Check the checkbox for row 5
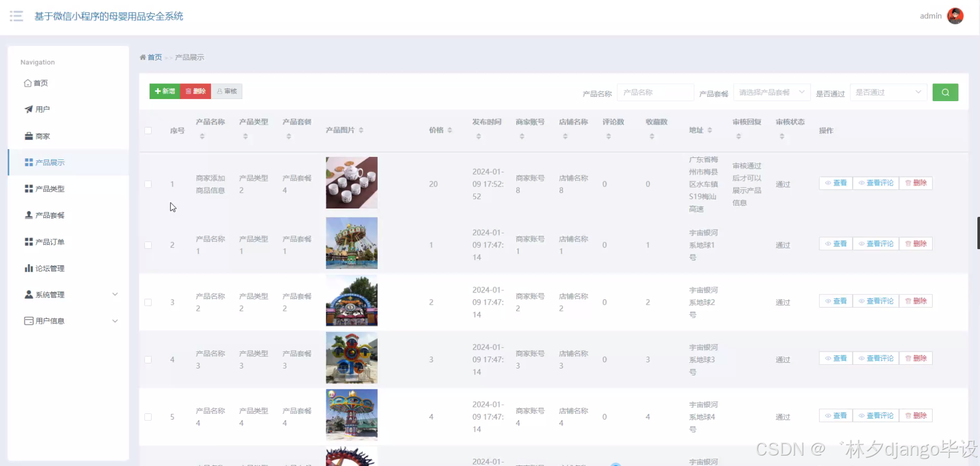The width and height of the screenshot is (980, 466). (148, 417)
